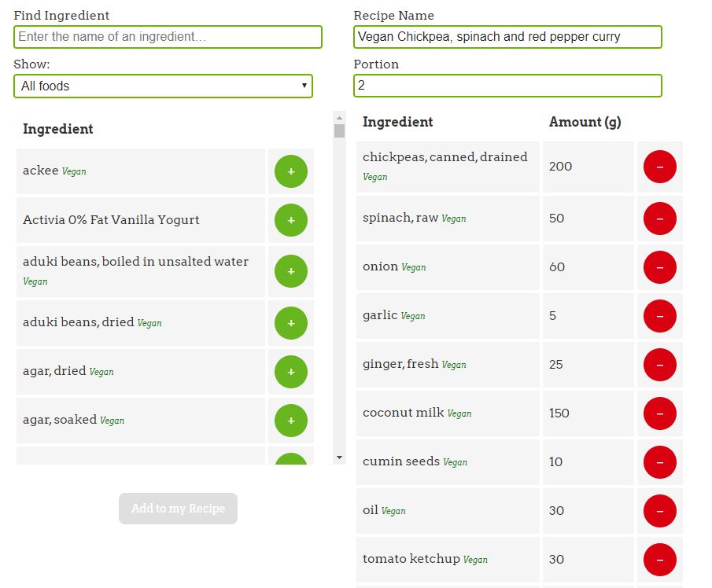Click the Find Ingredient search field
The width and height of the screenshot is (712, 588).
168,37
